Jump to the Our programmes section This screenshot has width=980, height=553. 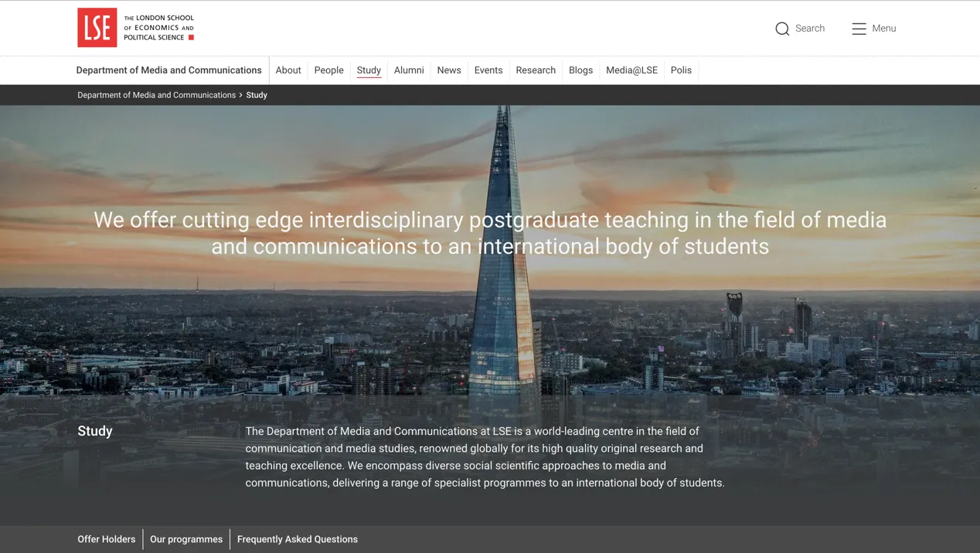pos(186,539)
